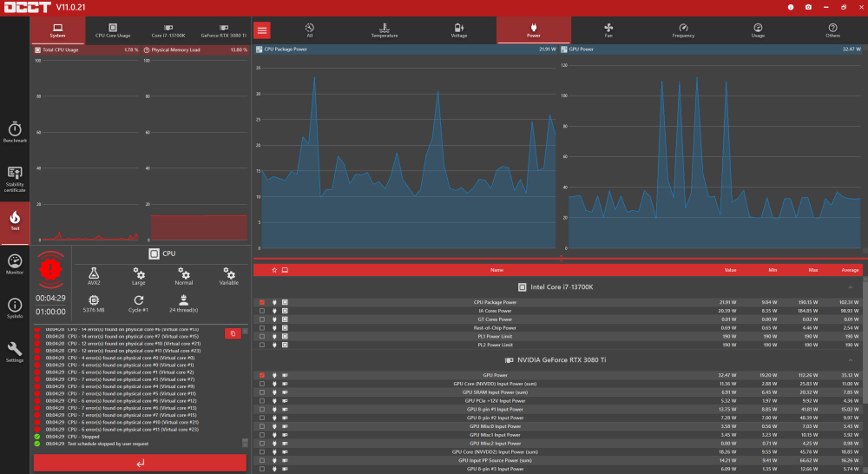Sort the sensor table by the Min column
This screenshot has width=868, height=474.
tap(773, 270)
